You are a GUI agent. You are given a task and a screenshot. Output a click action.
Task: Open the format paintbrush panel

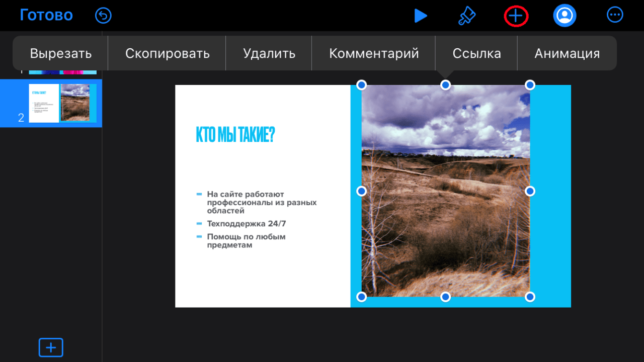(466, 16)
